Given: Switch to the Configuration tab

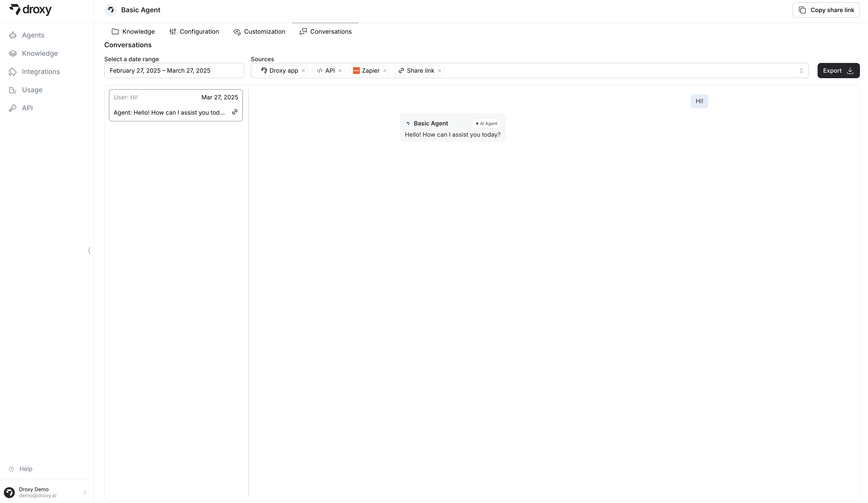Looking at the screenshot, I should coord(194,32).
